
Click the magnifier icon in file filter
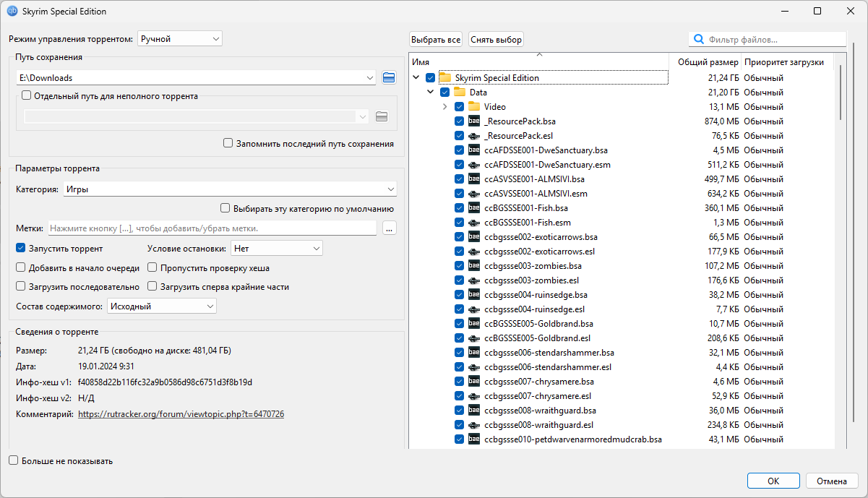click(x=698, y=40)
